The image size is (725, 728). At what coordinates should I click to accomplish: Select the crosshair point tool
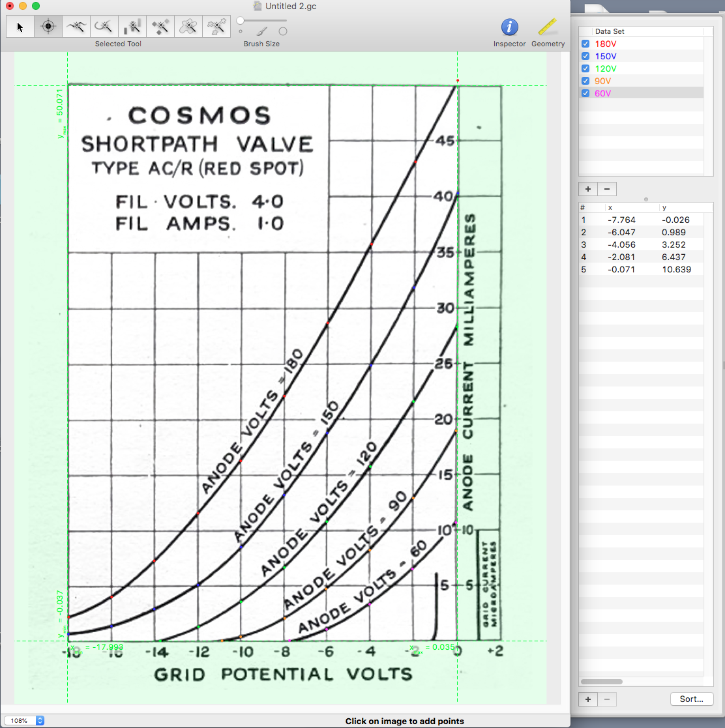click(x=48, y=27)
